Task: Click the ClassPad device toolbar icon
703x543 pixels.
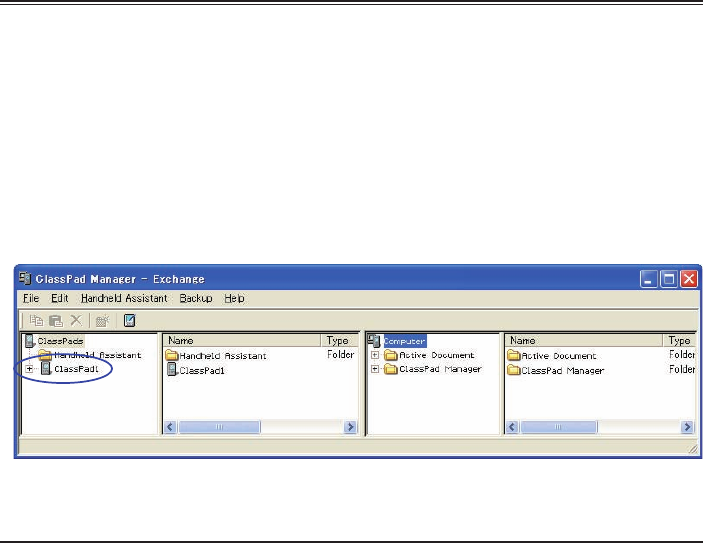Action: click(x=130, y=321)
